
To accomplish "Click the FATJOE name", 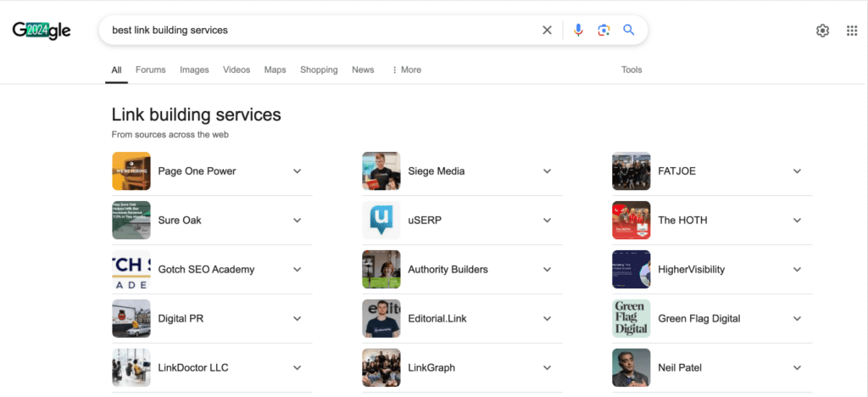I will click(676, 171).
